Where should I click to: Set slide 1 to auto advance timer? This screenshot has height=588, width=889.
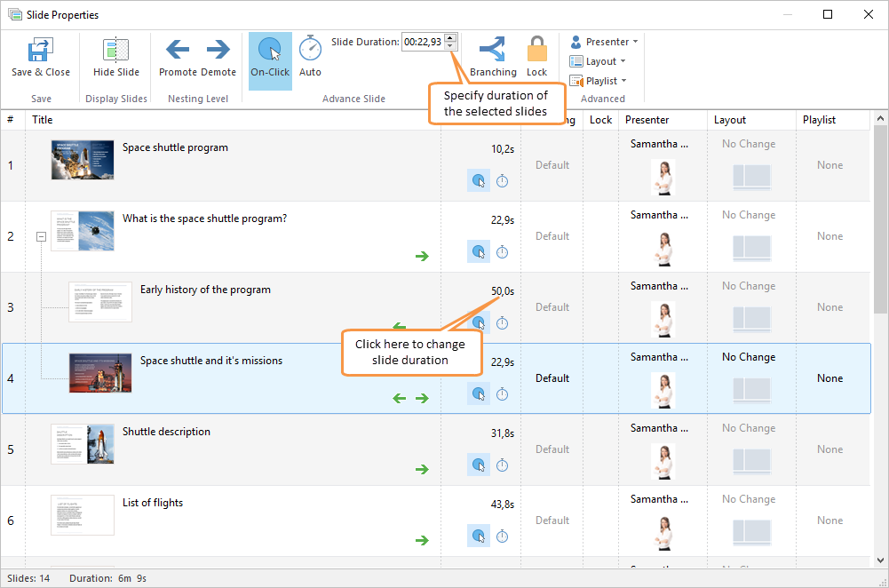tap(503, 181)
